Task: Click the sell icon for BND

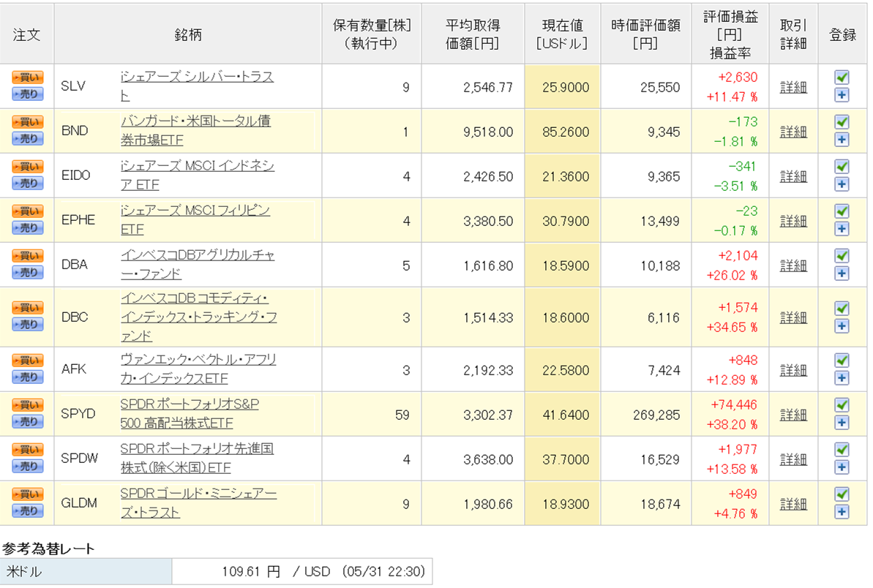Action: pyautogui.click(x=28, y=139)
